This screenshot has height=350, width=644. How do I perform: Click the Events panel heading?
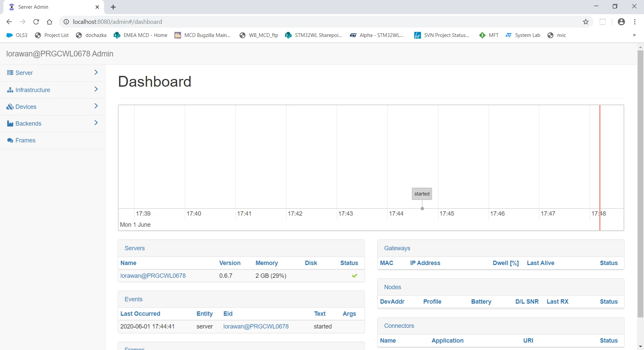click(x=133, y=299)
